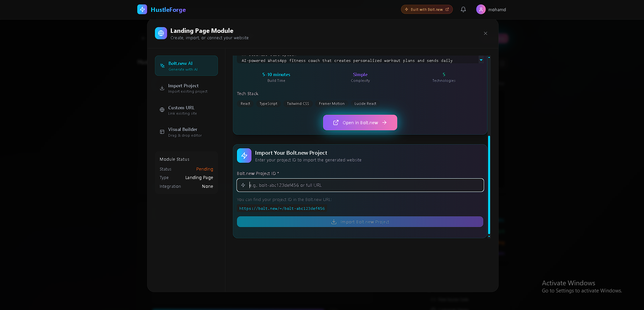This screenshot has height=310, width=644.
Task: Click the Landing Page type value
Action: tap(199, 178)
